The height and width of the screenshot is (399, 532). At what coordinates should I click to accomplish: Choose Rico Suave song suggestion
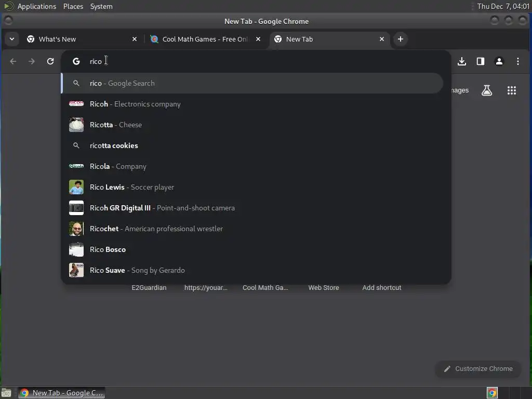pyautogui.click(x=252, y=270)
